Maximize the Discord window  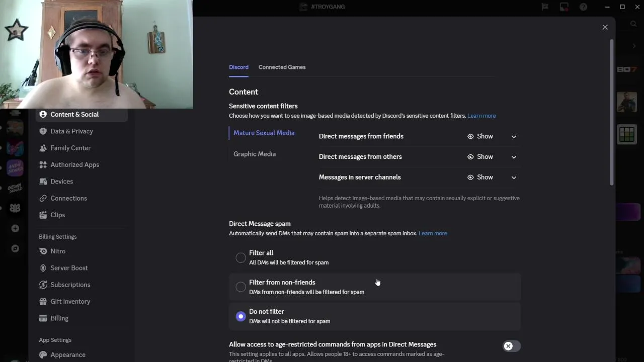(622, 7)
